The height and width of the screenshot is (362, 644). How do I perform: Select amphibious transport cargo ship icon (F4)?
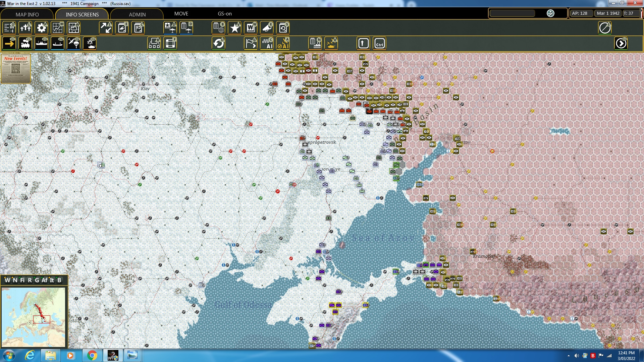point(57,44)
